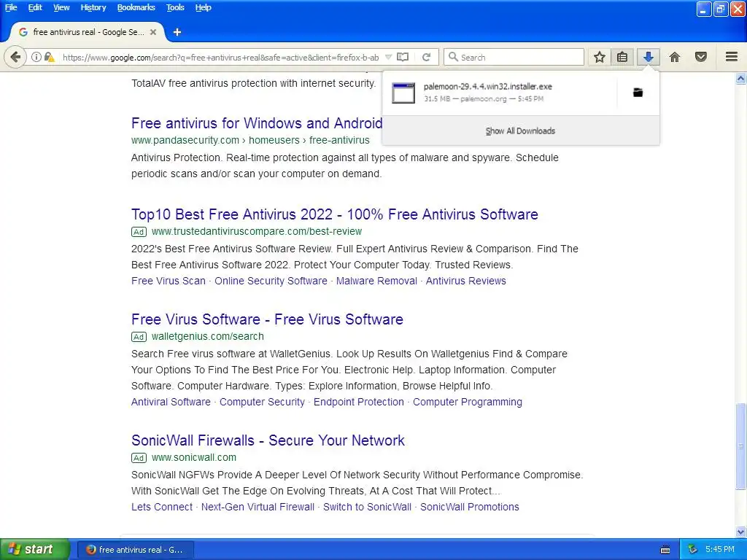Click the URL in the address bar
747x560 pixels.
coord(220,57)
